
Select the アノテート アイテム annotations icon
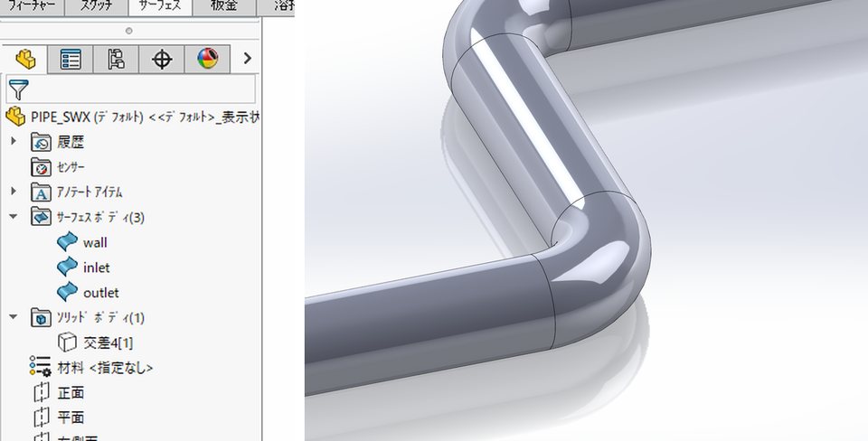pyautogui.click(x=41, y=192)
